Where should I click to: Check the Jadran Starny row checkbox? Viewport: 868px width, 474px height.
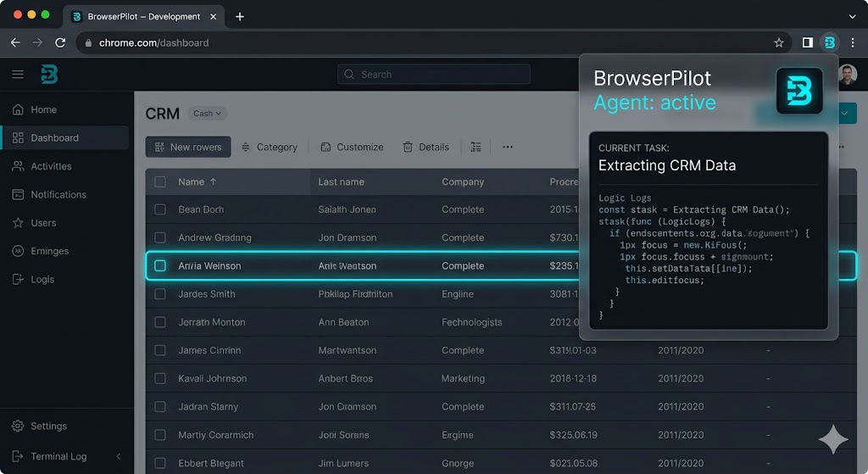click(160, 407)
